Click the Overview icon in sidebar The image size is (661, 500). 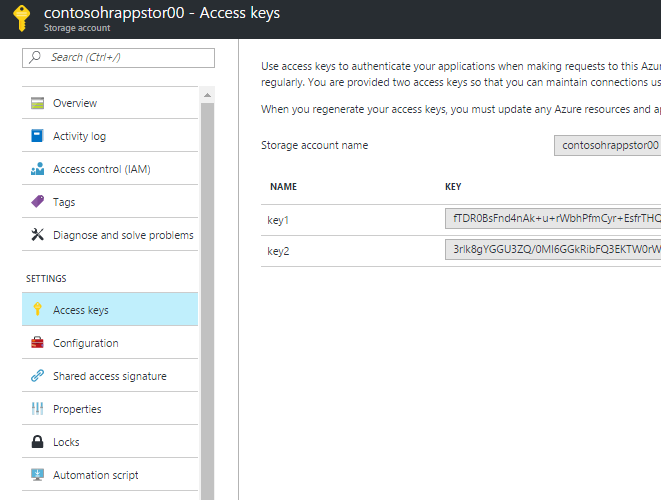[38, 103]
